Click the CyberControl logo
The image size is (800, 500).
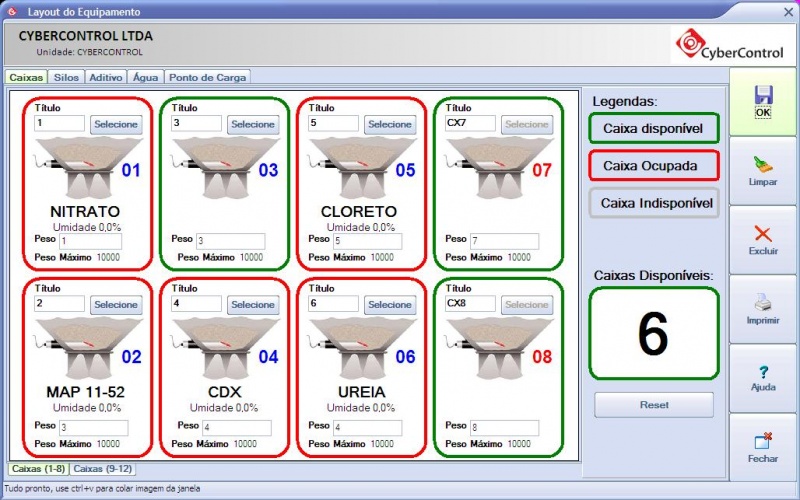click(x=729, y=45)
